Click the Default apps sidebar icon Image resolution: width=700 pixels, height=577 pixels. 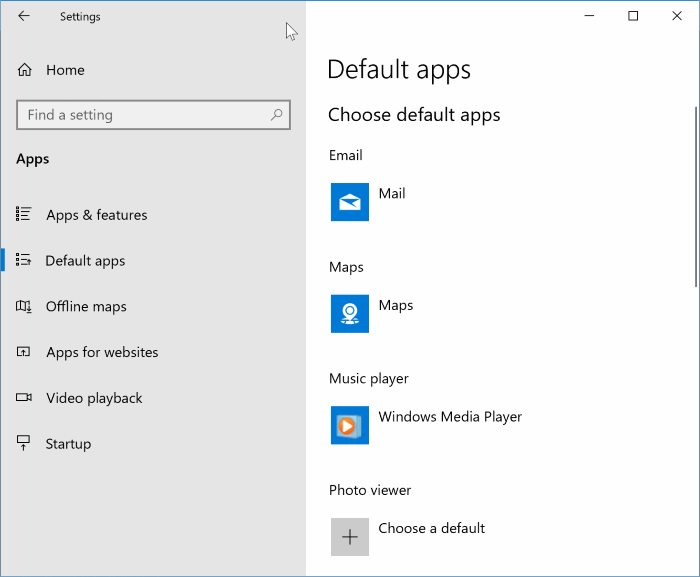click(x=23, y=260)
